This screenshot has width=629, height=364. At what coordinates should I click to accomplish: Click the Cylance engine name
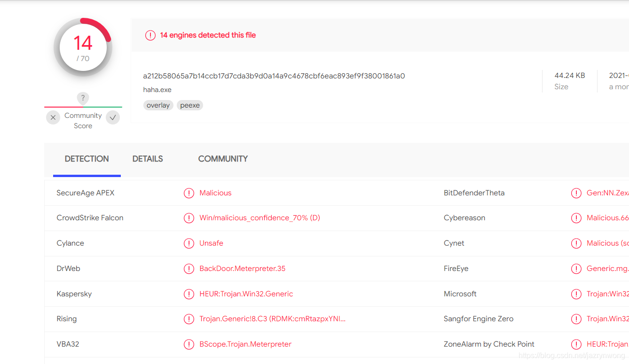coord(70,243)
